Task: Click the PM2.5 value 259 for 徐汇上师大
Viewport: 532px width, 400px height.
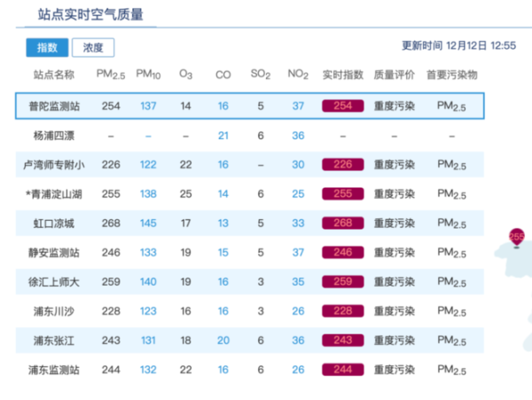Action: point(111,281)
